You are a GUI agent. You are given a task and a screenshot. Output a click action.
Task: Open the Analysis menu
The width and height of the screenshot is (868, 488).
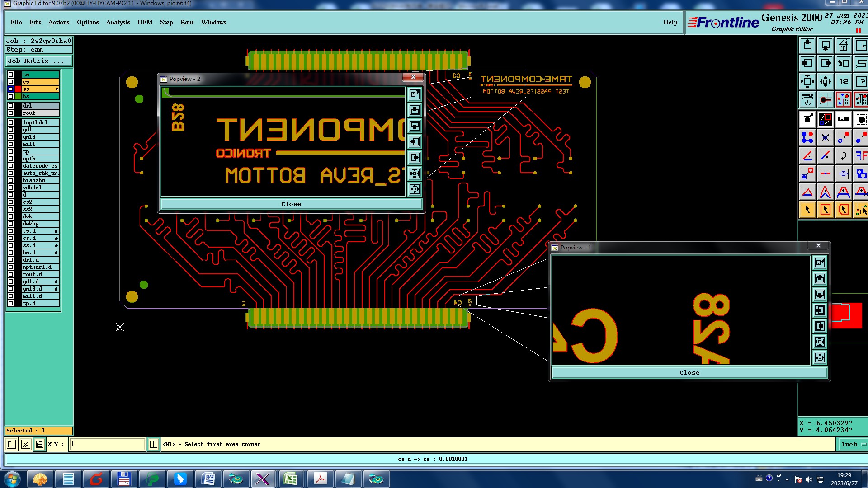tap(118, 22)
